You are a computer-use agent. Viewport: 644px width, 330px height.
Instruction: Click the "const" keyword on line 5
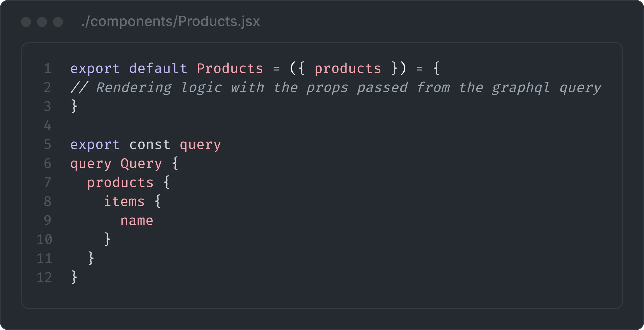click(x=150, y=144)
